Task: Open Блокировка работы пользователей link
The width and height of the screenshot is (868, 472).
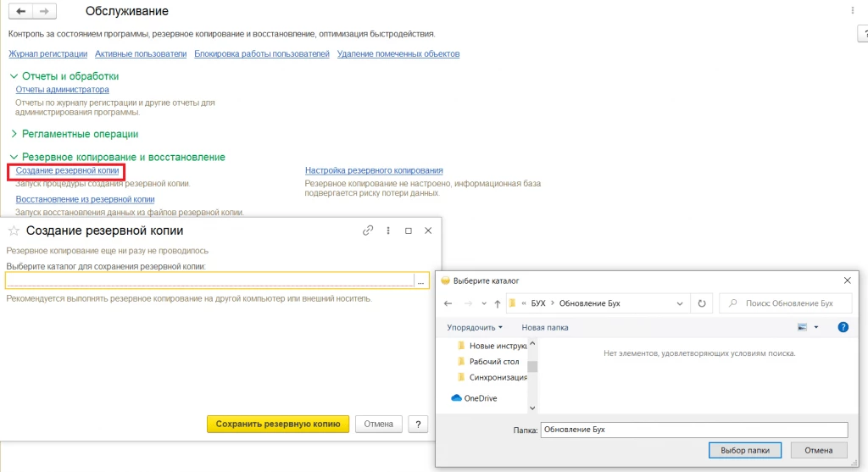Action: (262, 53)
